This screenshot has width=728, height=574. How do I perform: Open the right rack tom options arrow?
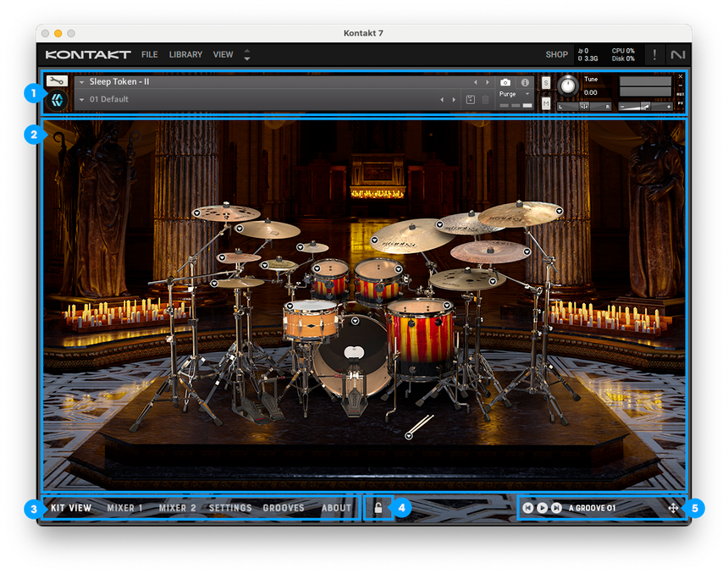399,269
